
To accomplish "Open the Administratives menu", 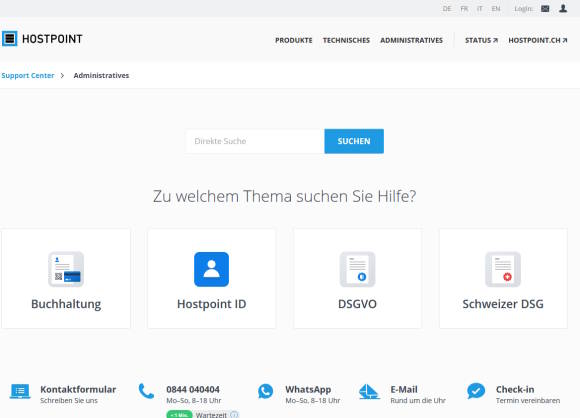I will 411,40.
